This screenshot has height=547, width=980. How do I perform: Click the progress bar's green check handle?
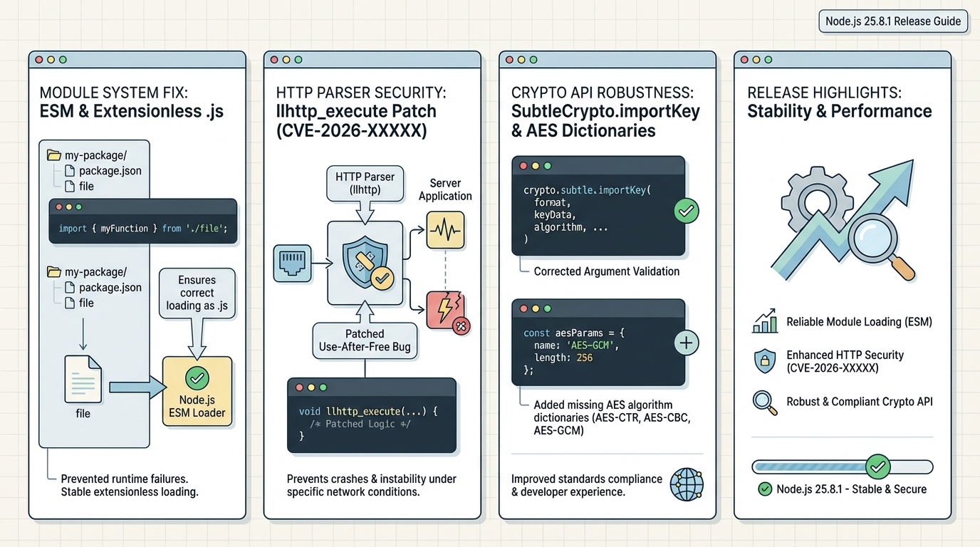[x=877, y=467]
